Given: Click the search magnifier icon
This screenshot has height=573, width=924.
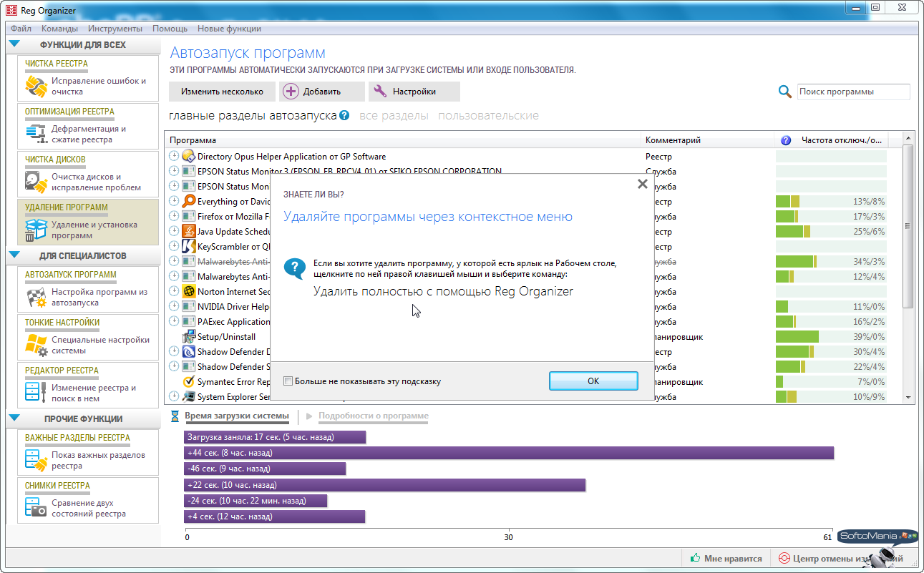Looking at the screenshot, I should [785, 92].
